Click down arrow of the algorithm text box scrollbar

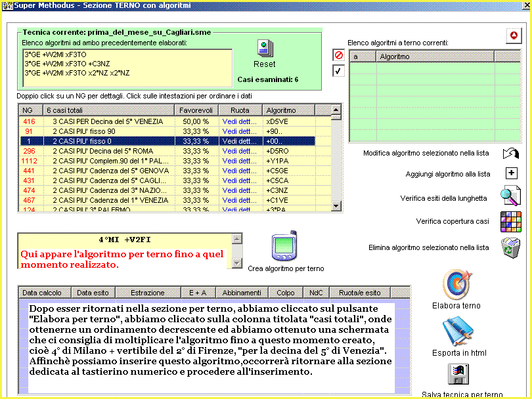coord(237,262)
